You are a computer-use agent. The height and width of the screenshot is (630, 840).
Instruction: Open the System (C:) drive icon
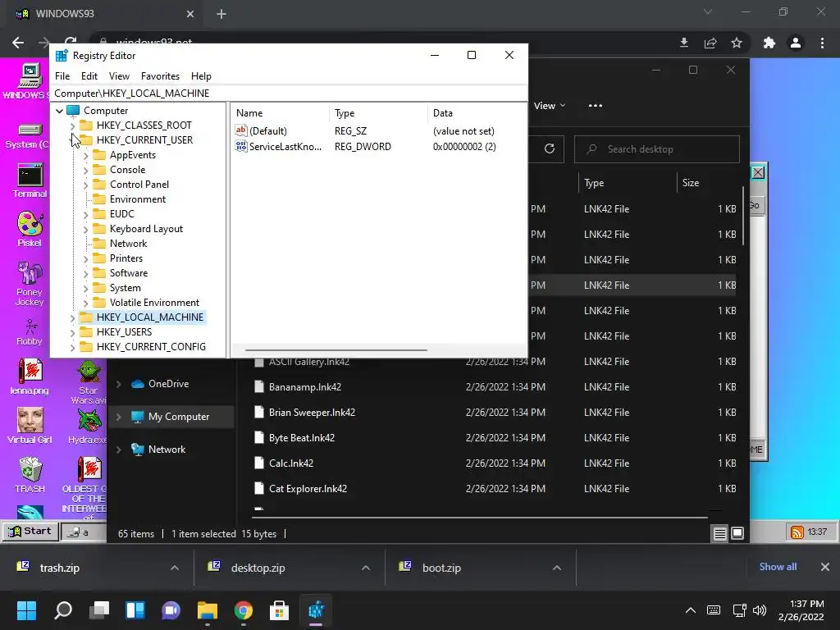[x=28, y=136]
